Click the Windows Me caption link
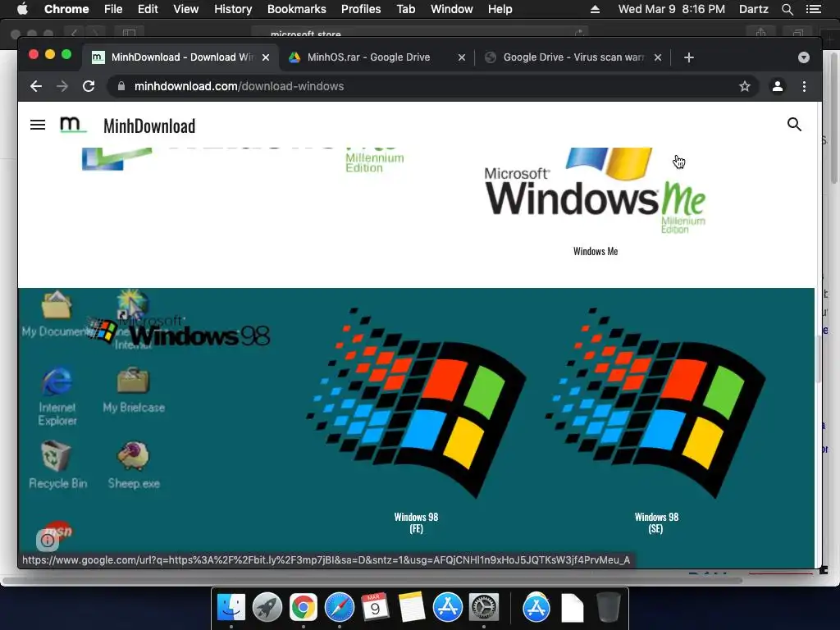The width and height of the screenshot is (840, 630). [x=596, y=251]
